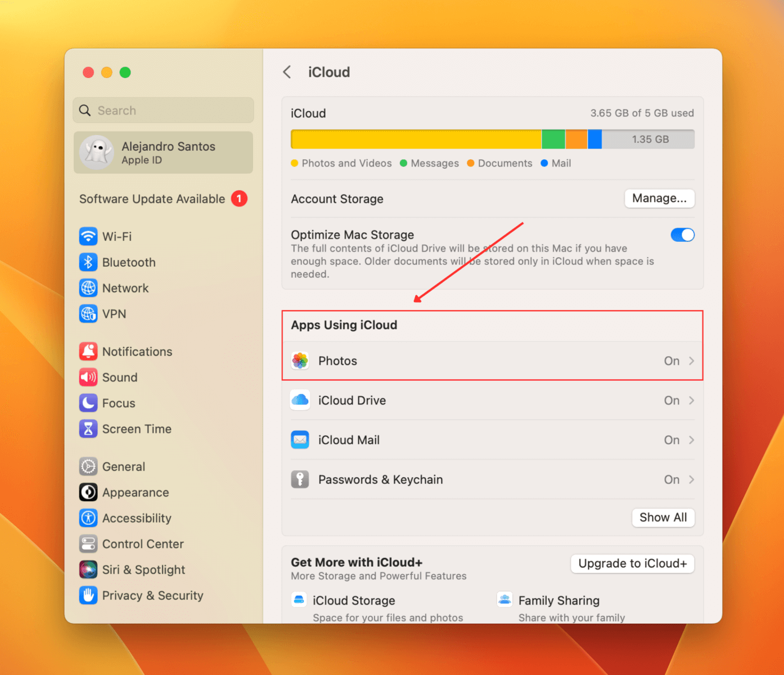Click Upgrade to iCloud+ button
784x675 pixels.
pyautogui.click(x=632, y=564)
